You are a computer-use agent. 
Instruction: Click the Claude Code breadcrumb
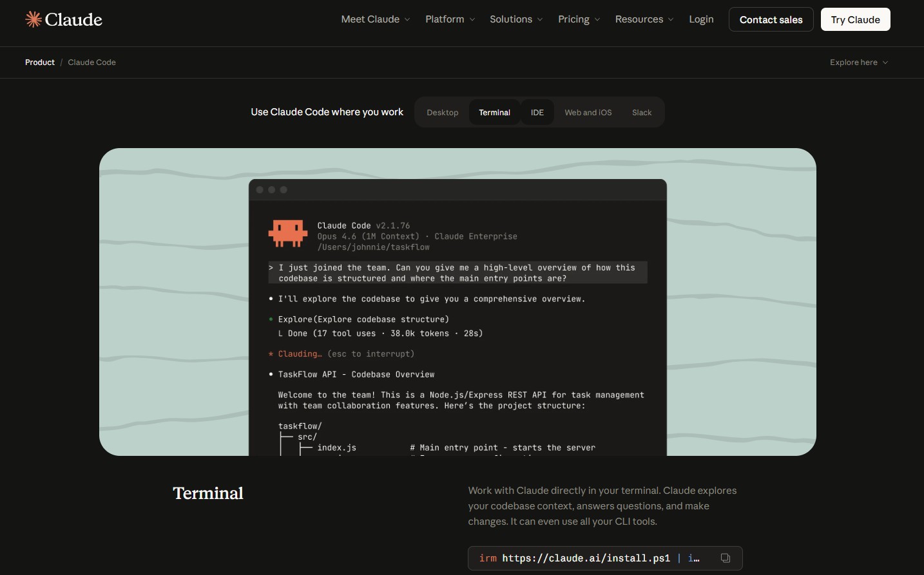pos(91,62)
